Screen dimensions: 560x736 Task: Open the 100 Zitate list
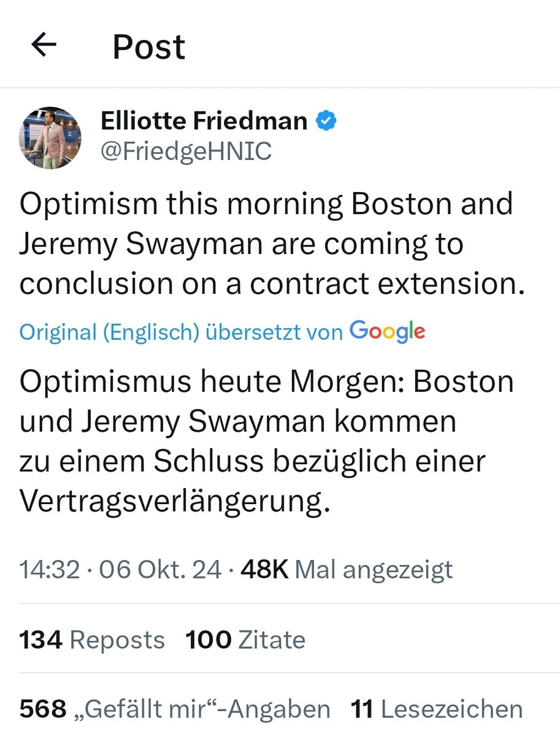(x=245, y=640)
